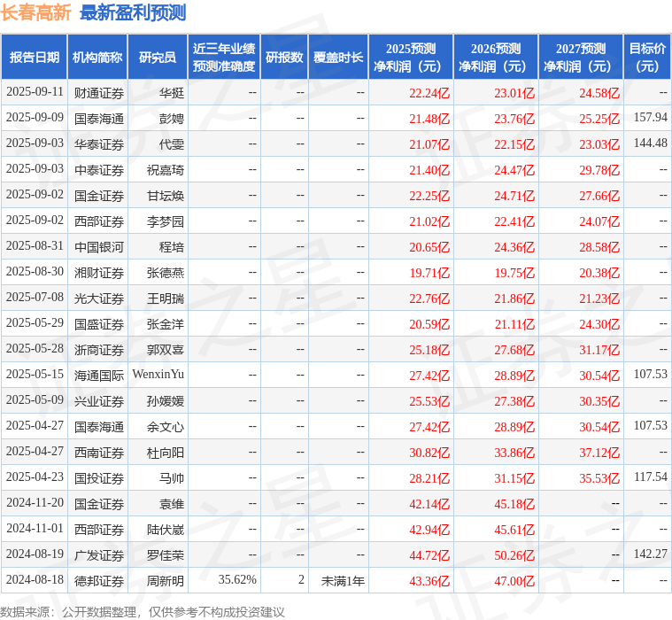The height and width of the screenshot is (620, 672).
Task: Click the 21.02亿 profit value
Action: point(429,221)
